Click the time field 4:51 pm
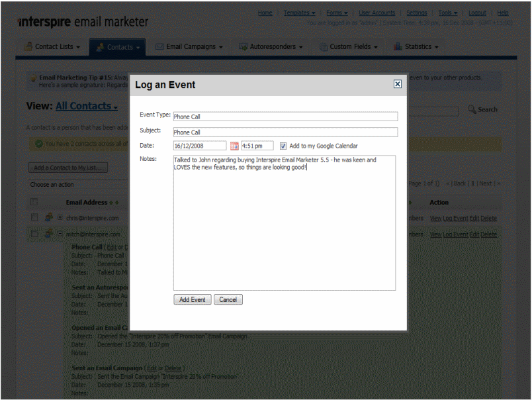 [x=257, y=146]
